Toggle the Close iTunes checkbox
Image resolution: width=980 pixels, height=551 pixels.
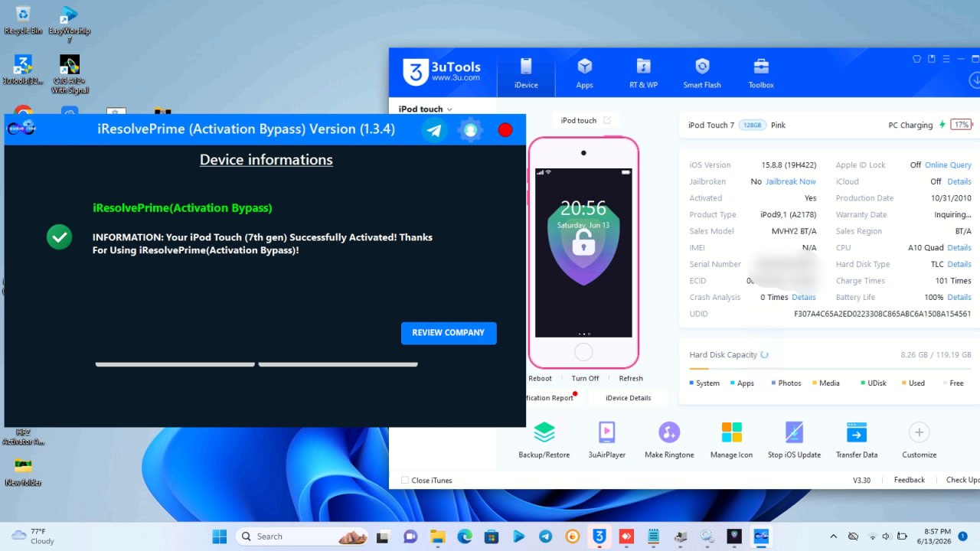pos(405,481)
